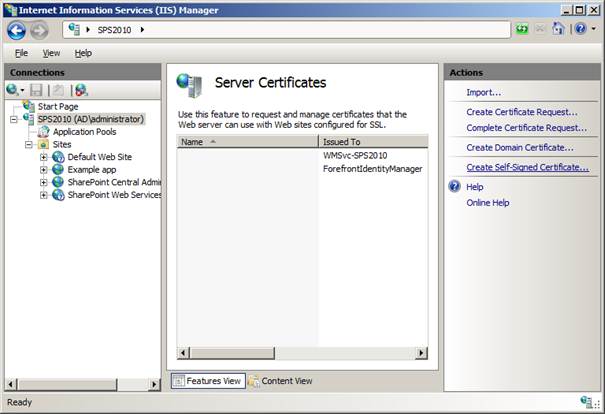
Task: Click the IIS Manager title bar icon
Action: [10, 10]
